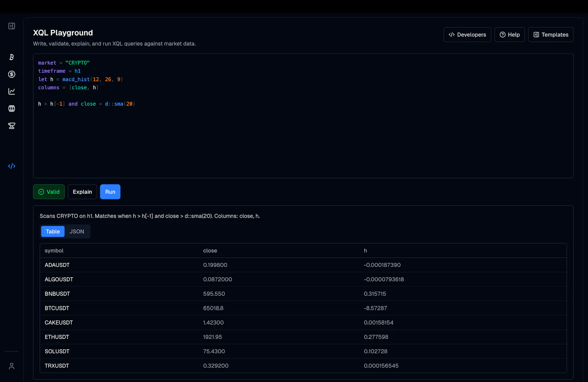Click the h value 0.277598
The image size is (588, 382).
376,337
